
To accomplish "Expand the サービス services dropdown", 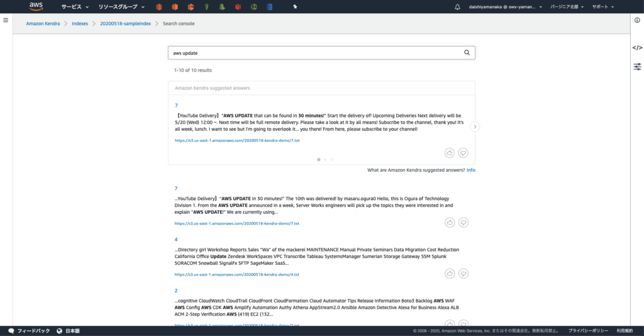I will [x=75, y=7].
